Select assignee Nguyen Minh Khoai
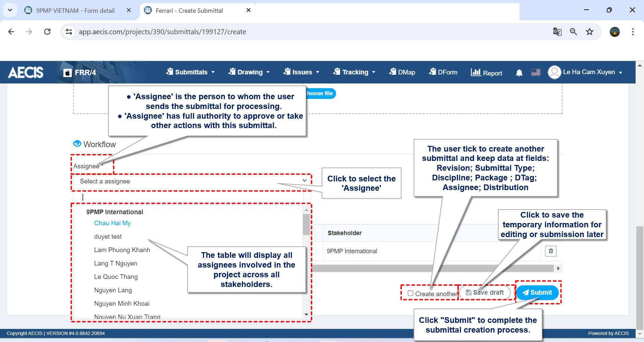 (122, 304)
